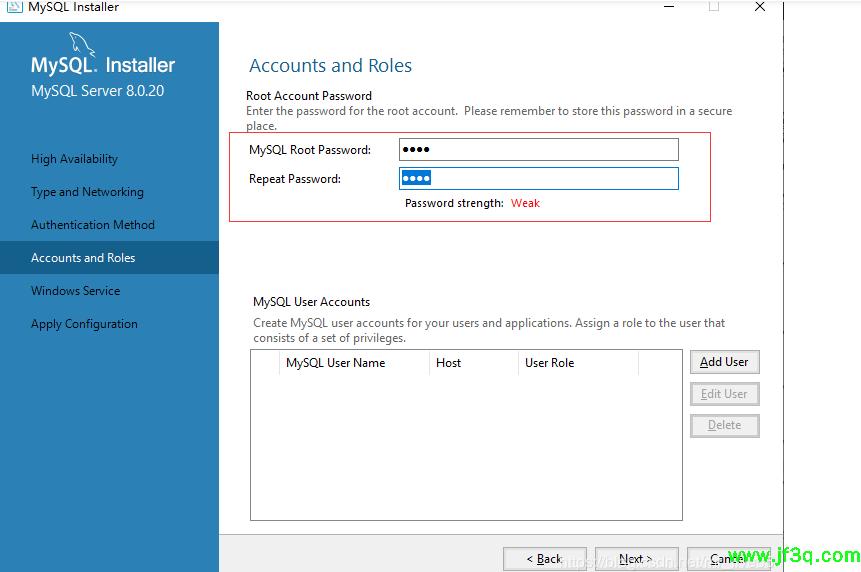861x572 pixels.
Task: Click the Host column header
Action: click(448, 363)
